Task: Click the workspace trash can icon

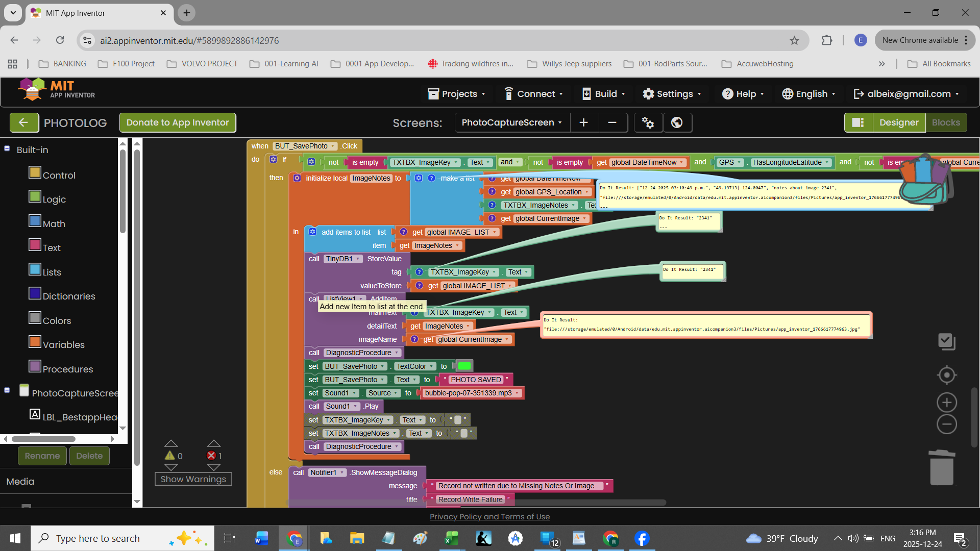Action: tap(942, 467)
